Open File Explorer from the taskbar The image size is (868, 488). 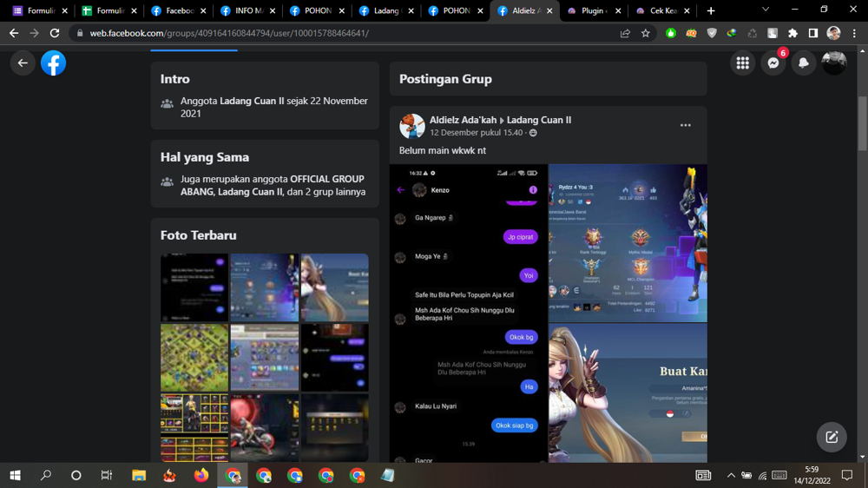point(138,475)
